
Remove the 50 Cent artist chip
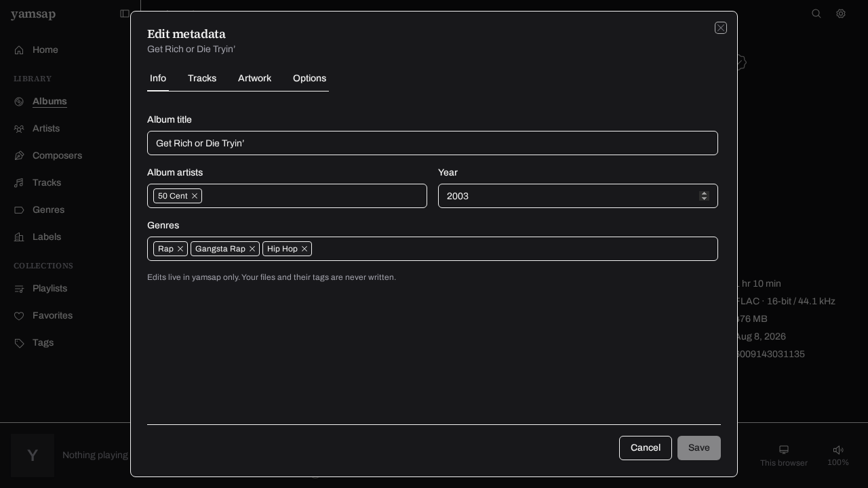(195, 196)
